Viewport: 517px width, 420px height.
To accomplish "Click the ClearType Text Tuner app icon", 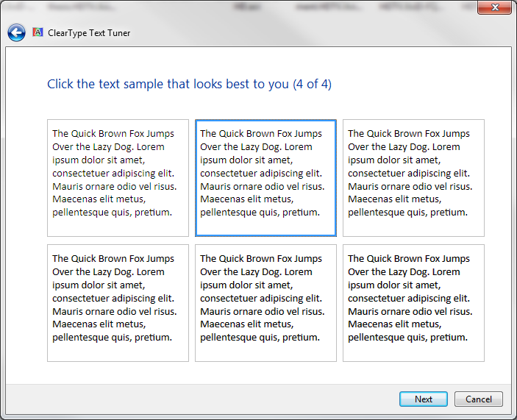I will click(x=38, y=32).
